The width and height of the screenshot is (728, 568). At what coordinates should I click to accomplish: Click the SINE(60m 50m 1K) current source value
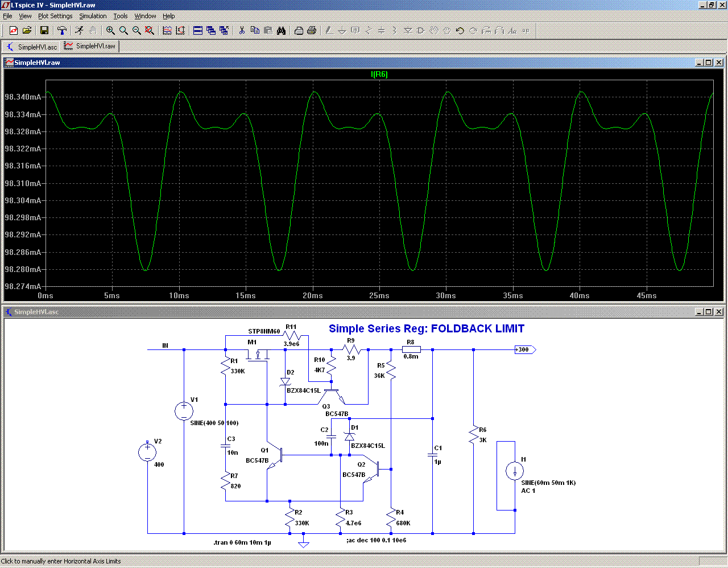[548, 483]
